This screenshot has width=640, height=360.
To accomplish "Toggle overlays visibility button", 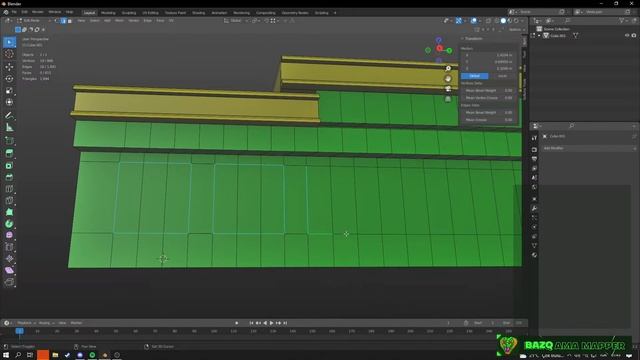I will pos(473,20).
